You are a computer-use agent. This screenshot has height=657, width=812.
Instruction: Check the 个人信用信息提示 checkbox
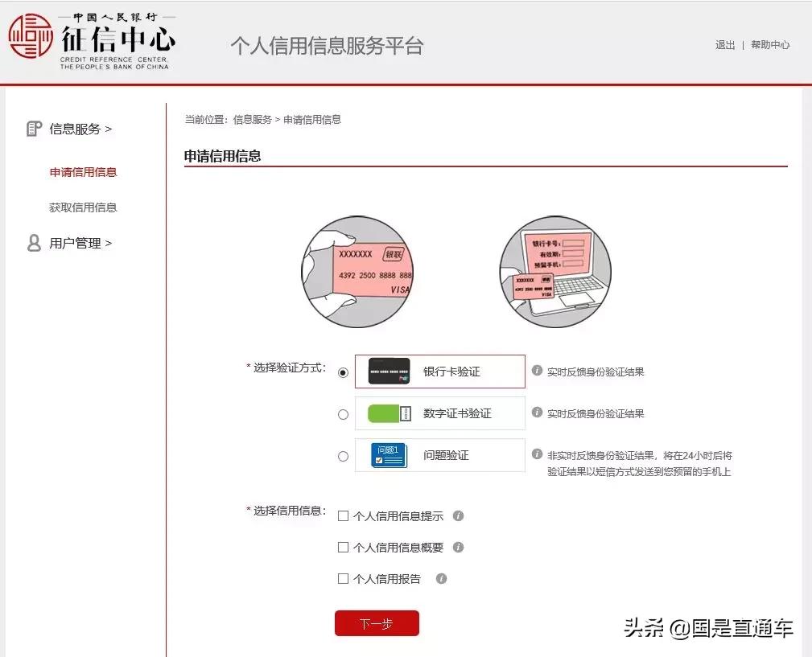click(342, 515)
